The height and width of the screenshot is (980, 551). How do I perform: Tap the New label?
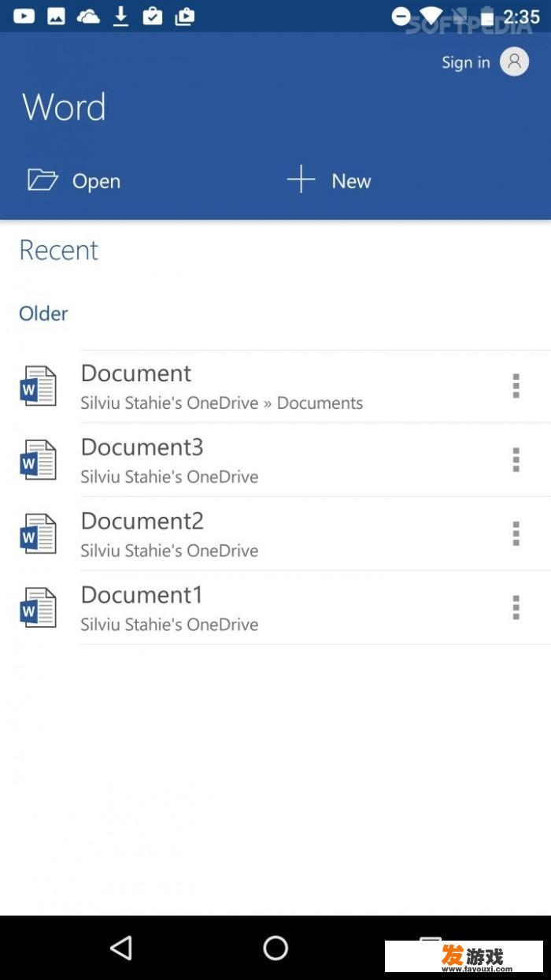pyautogui.click(x=351, y=181)
